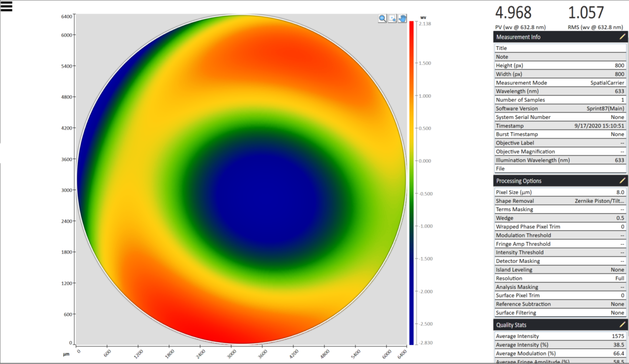
Task: Click the Reference Subtraction setting row
Action: coord(560,304)
